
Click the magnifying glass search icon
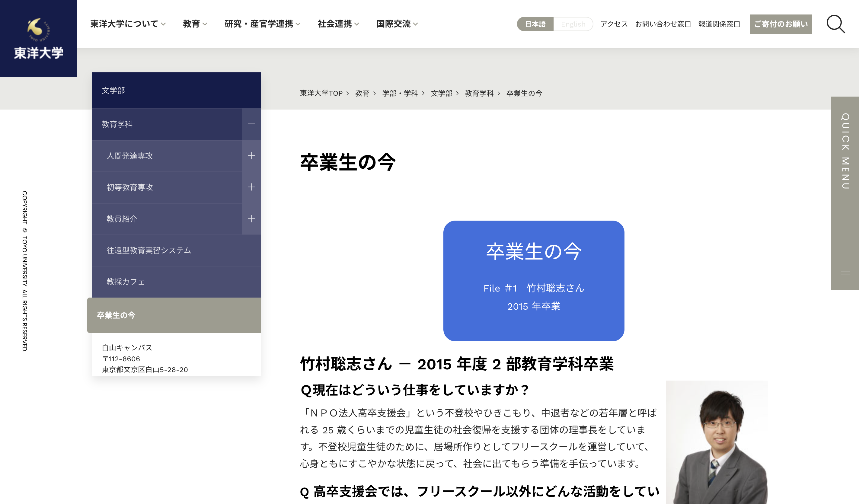click(835, 24)
